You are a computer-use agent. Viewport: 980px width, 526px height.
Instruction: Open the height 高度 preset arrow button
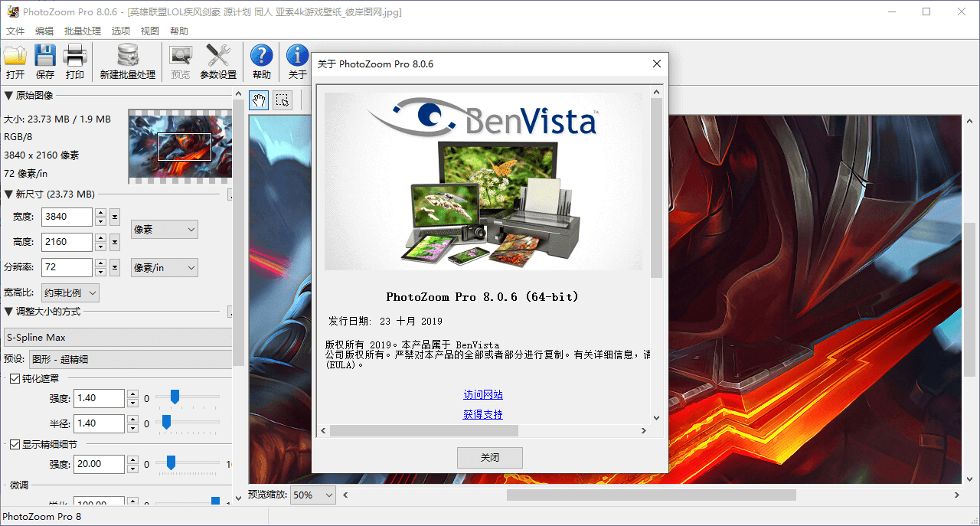115,242
